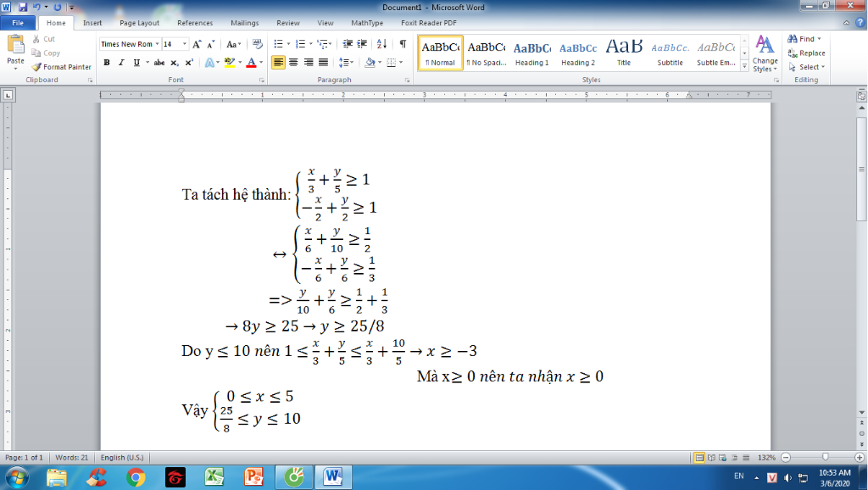Decrease paragraph indent
The height and width of the screenshot is (490, 868).
click(x=348, y=44)
